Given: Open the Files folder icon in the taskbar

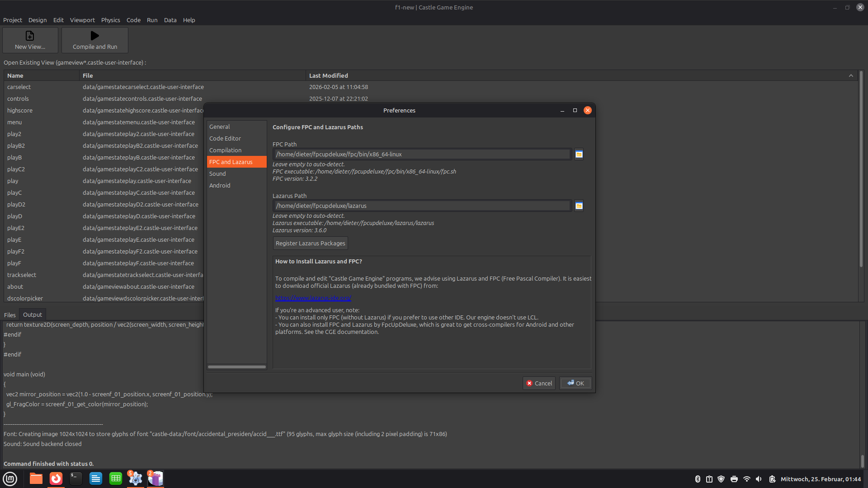Looking at the screenshot, I should click(x=36, y=479).
